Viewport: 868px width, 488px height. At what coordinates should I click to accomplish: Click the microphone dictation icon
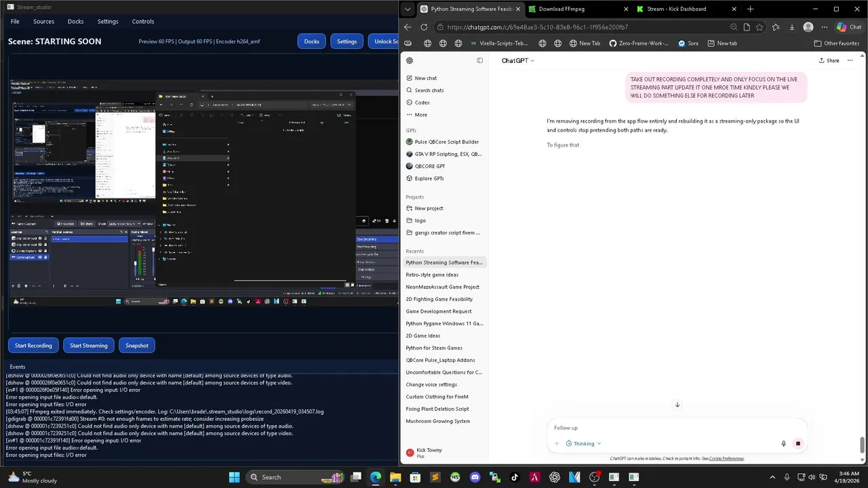783,444
